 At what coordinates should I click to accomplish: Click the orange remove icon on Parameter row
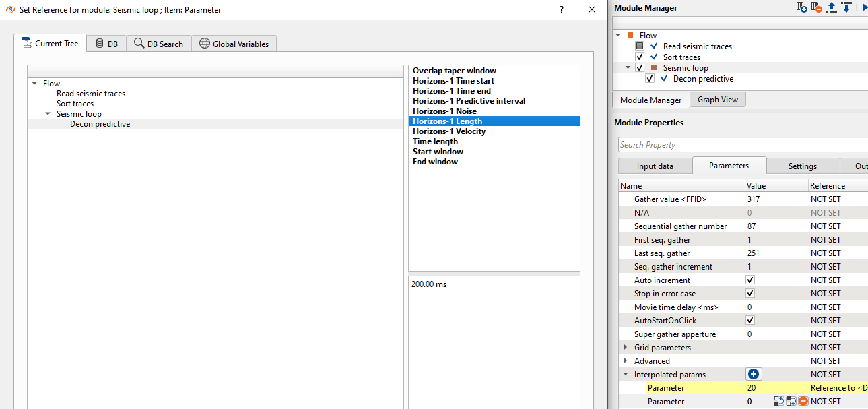(x=803, y=402)
